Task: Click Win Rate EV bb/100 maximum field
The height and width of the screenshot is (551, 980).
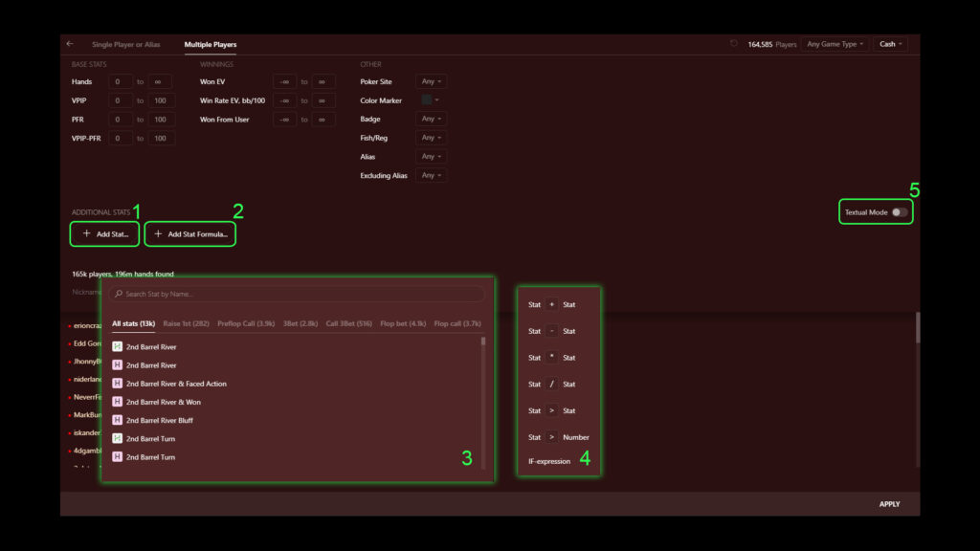Action: (323, 100)
